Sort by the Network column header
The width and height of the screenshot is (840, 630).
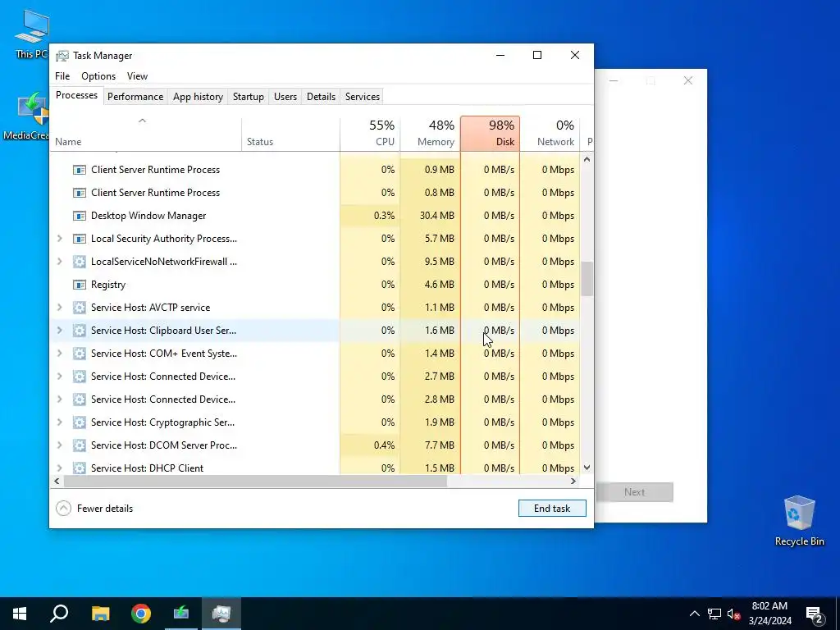pyautogui.click(x=550, y=134)
